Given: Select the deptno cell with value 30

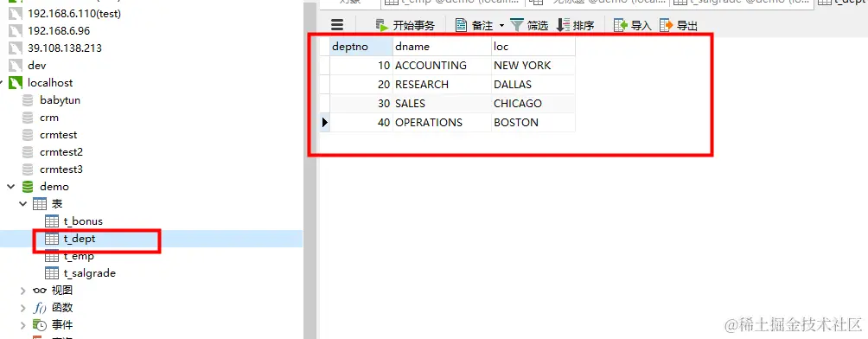Looking at the screenshot, I should tap(361, 104).
